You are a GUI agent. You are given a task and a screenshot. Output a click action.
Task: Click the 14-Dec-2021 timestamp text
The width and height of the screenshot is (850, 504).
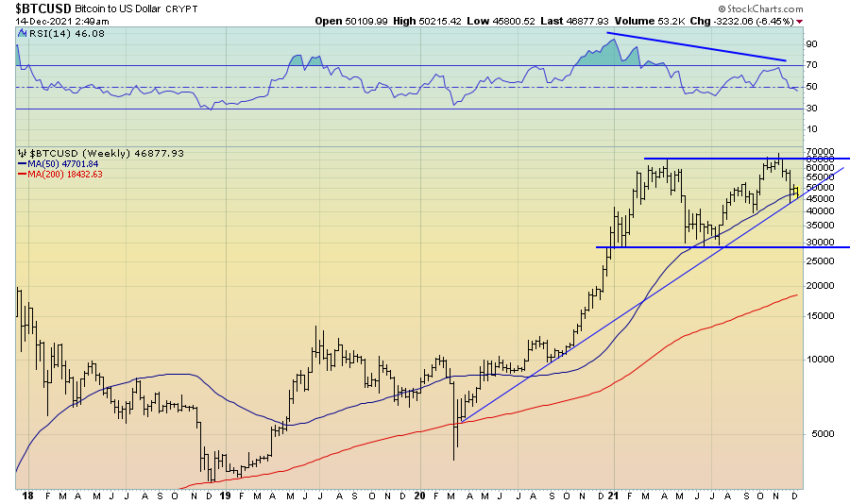pos(49,20)
